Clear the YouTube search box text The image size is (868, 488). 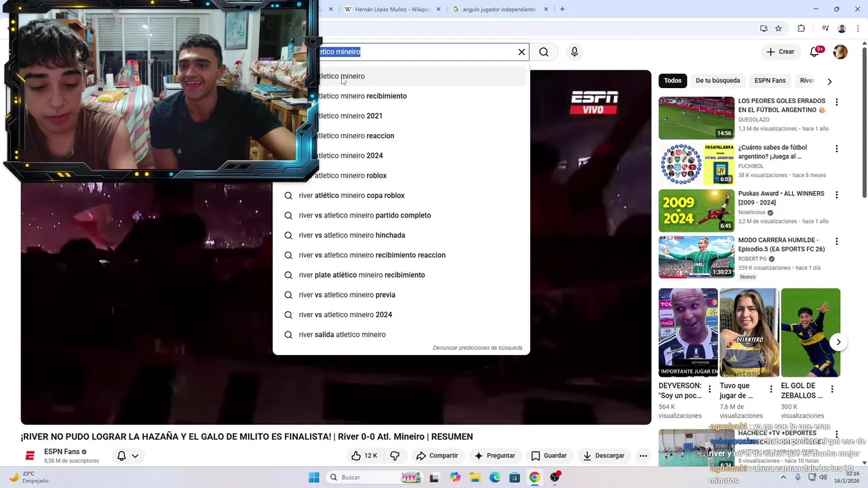(521, 52)
